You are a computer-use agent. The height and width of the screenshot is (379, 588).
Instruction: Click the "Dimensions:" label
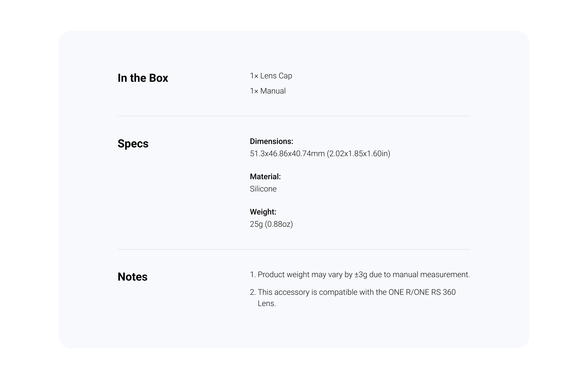[x=271, y=142]
